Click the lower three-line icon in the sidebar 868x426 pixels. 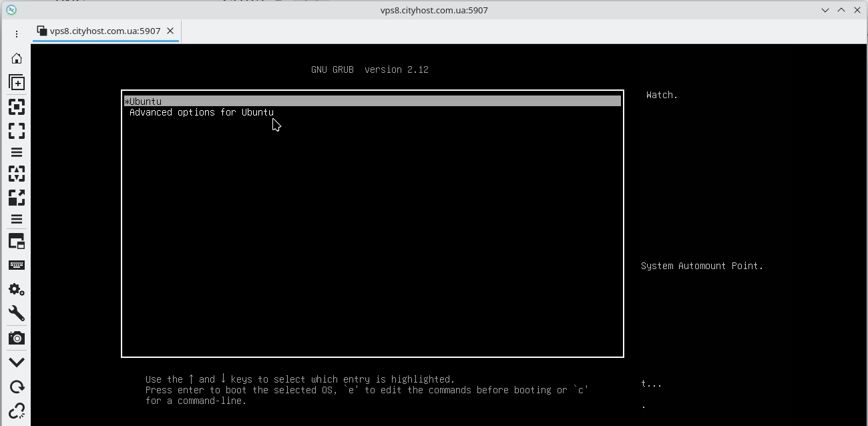17,220
